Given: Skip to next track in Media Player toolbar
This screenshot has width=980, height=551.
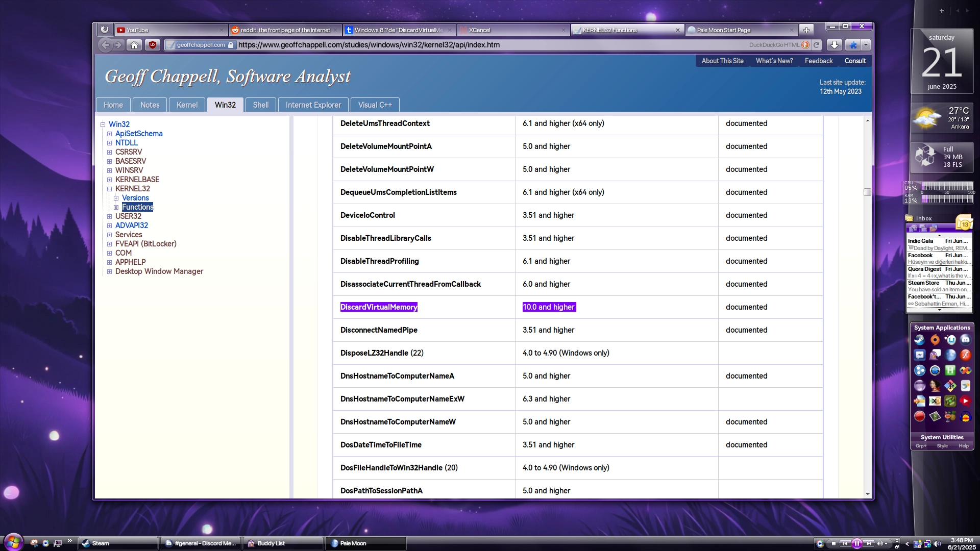Looking at the screenshot, I should tap(868, 544).
